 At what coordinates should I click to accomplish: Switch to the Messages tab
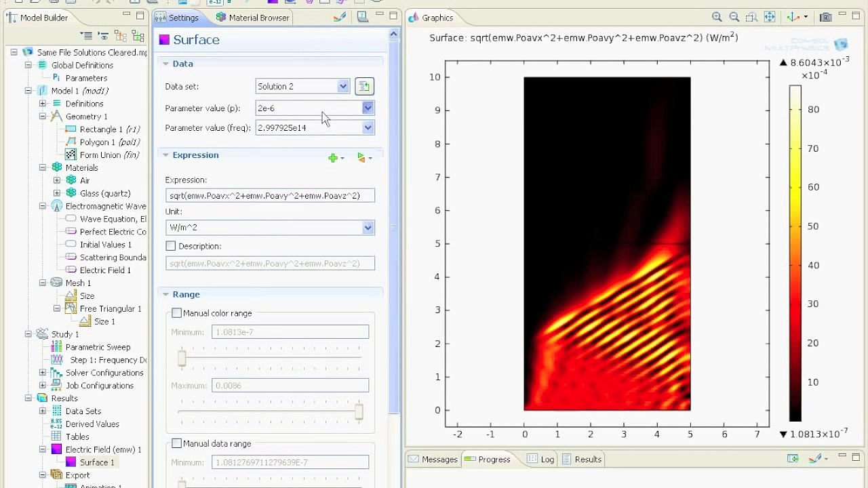[x=433, y=459]
